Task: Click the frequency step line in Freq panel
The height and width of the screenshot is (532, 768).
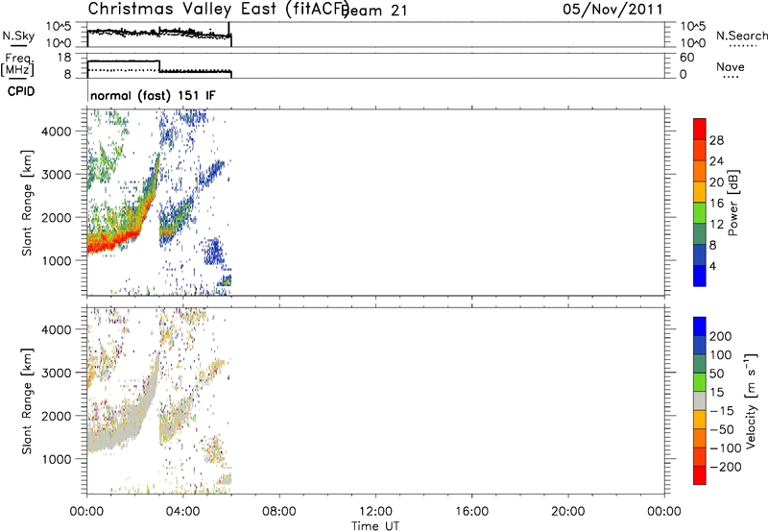Action: click(x=159, y=66)
